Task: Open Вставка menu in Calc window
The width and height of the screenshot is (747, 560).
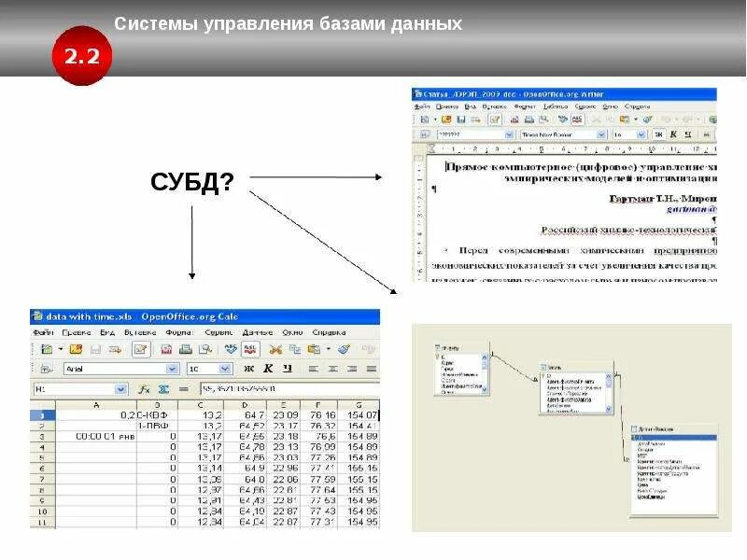Action: (x=140, y=332)
